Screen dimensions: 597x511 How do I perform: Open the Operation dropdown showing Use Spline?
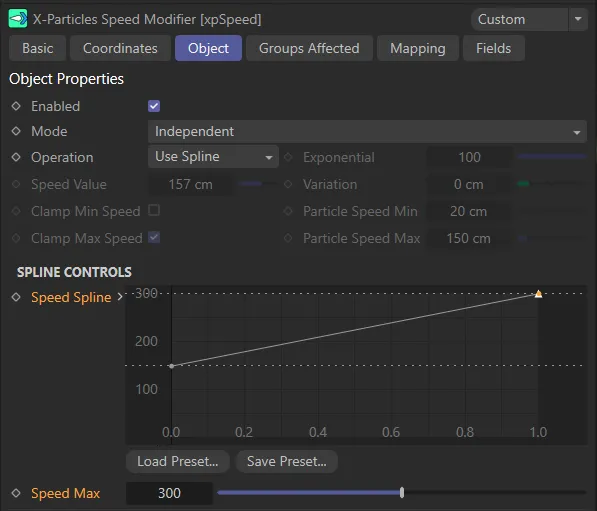coord(213,156)
